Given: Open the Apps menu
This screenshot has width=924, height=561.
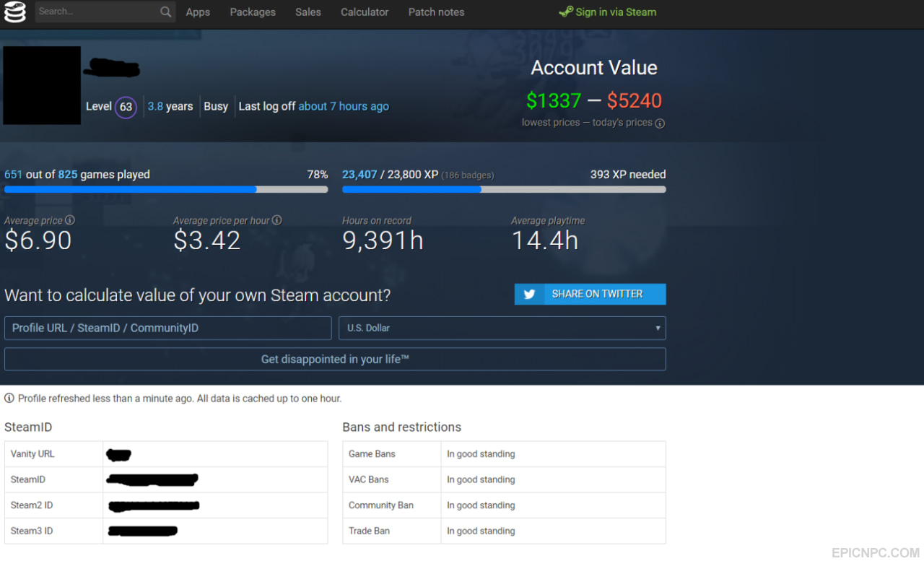Looking at the screenshot, I should 198,12.
